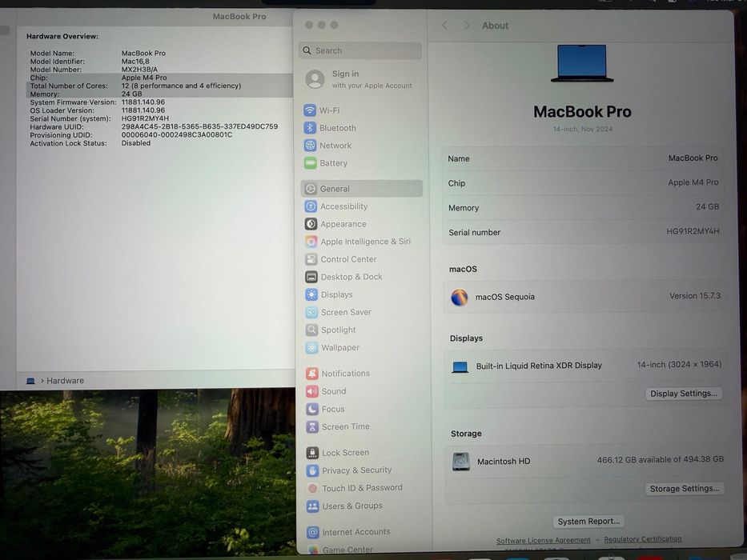Click Display Settings... button
This screenshot has width=747, height=560.
684,394
